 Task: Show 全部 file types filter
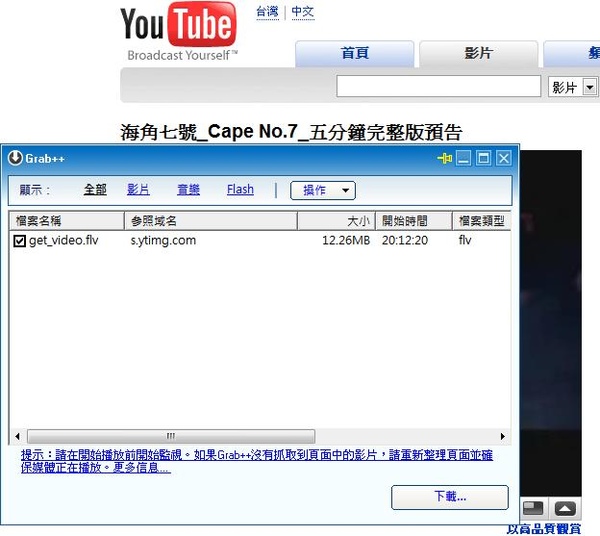coord(95,189)
